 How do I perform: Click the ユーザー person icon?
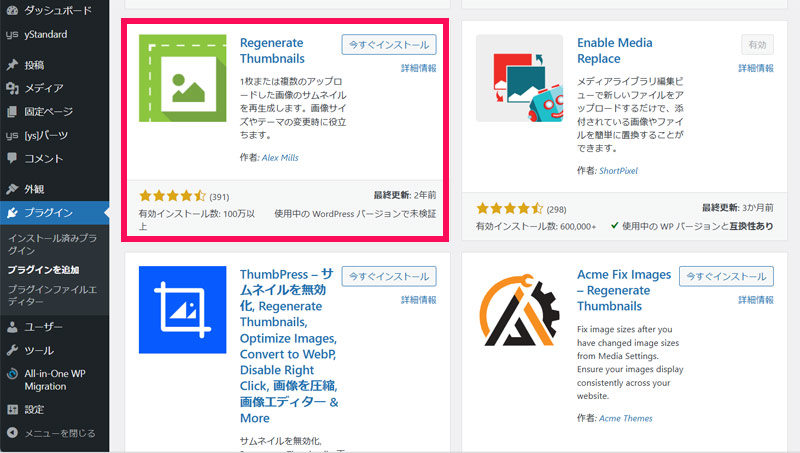coord(12,327)
